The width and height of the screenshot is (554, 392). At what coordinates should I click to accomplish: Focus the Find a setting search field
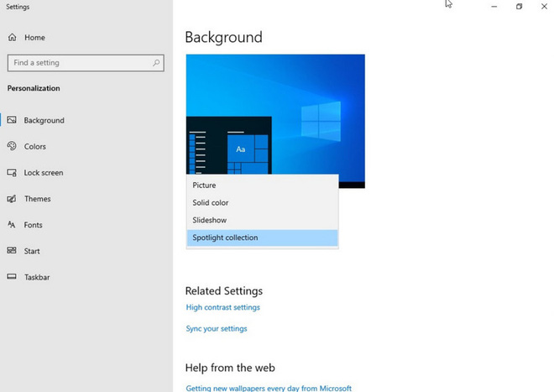pyautogui.click(x=80, y=63)
